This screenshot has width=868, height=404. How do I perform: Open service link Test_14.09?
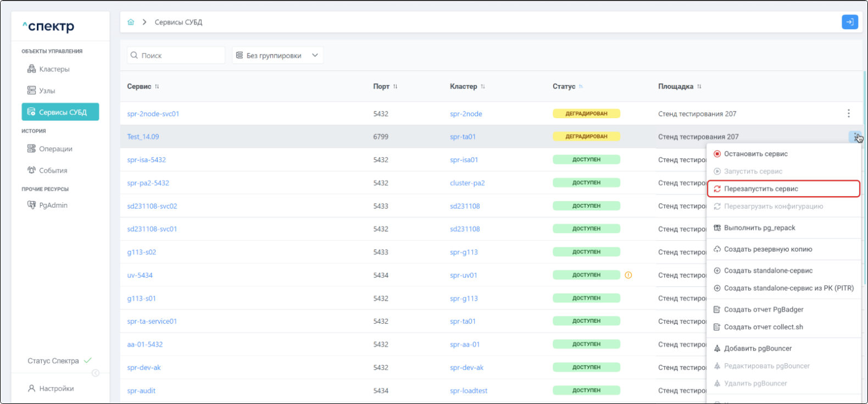click(143, 137)
